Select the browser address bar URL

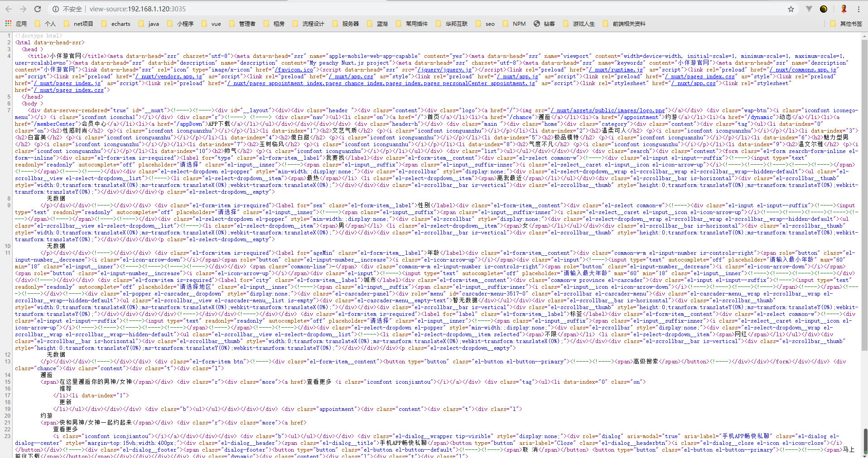[136, 9]
